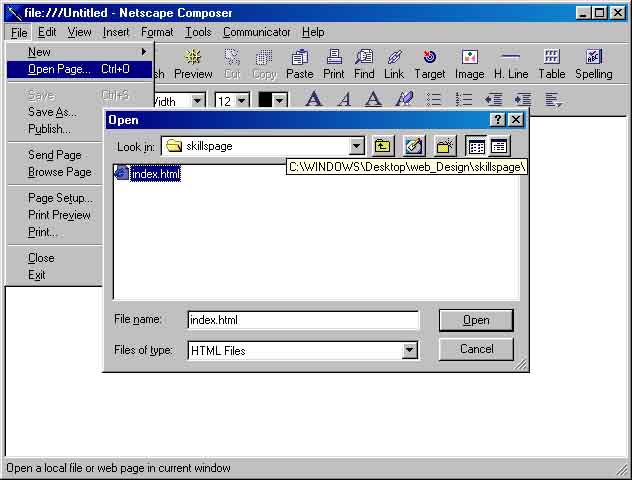Run the Spelling check icon

pyautogui.click(x=594, y=64)
